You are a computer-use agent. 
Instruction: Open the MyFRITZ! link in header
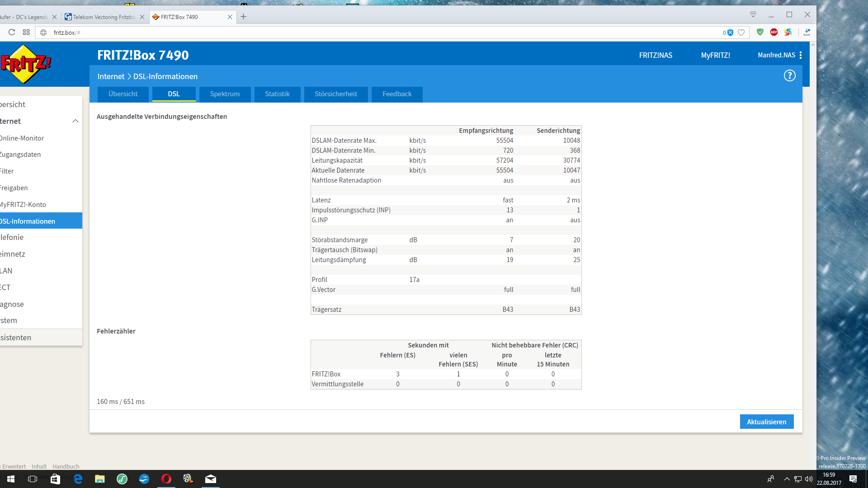click(715, 55)
